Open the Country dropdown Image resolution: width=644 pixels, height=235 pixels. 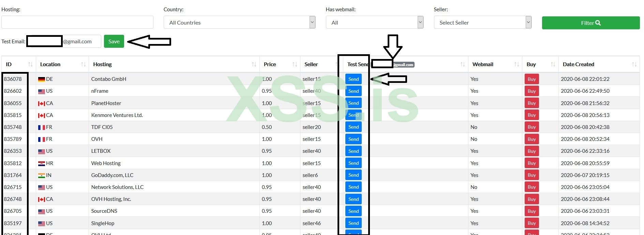tap(239, 23)
